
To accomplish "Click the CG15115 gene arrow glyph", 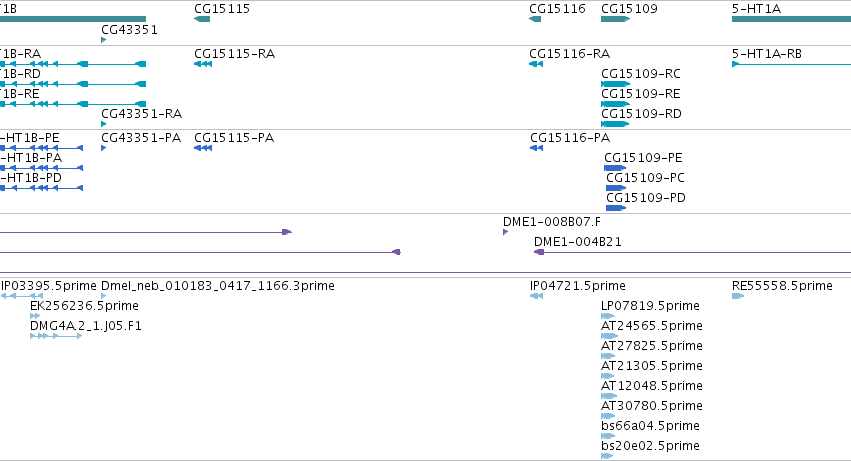I will (202, 19).
